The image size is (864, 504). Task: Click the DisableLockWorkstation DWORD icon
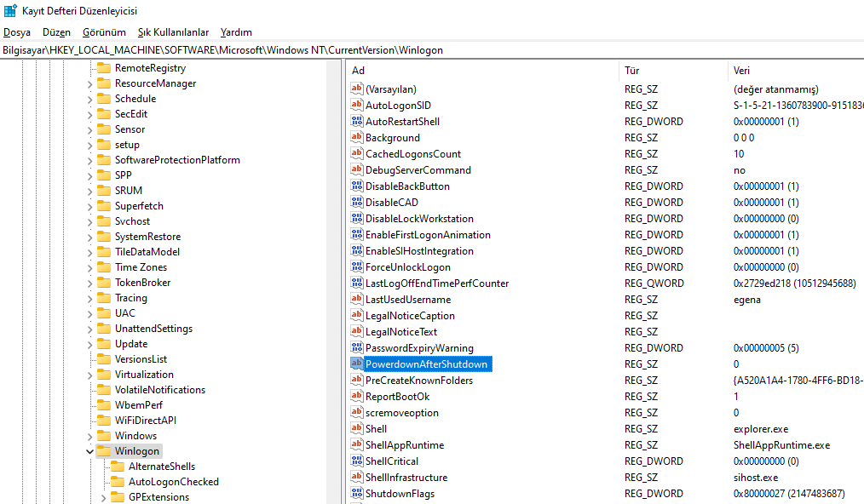[x=356, y=218]
